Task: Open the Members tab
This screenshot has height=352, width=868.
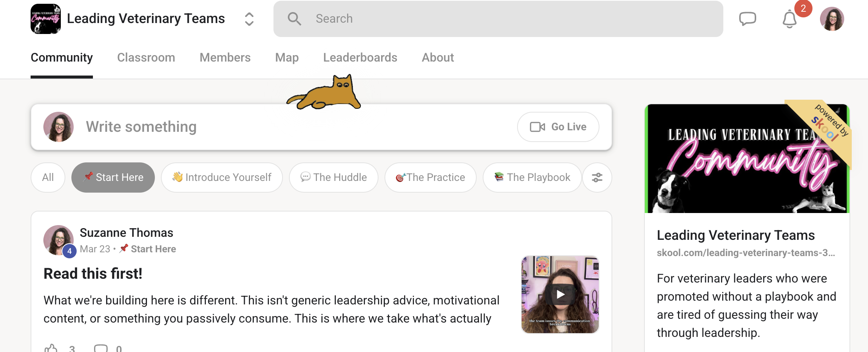Action: [x=225, y=57]
